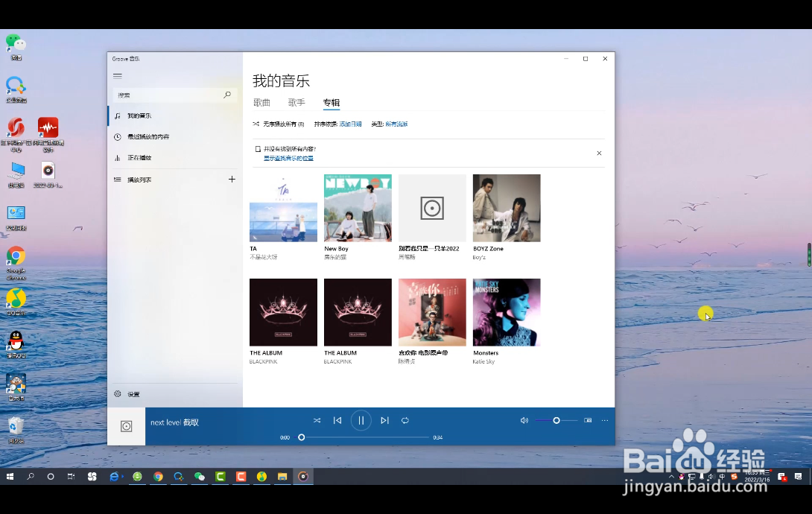
Task: Open Task View on taskbar
Action: [x=71, y=477]
